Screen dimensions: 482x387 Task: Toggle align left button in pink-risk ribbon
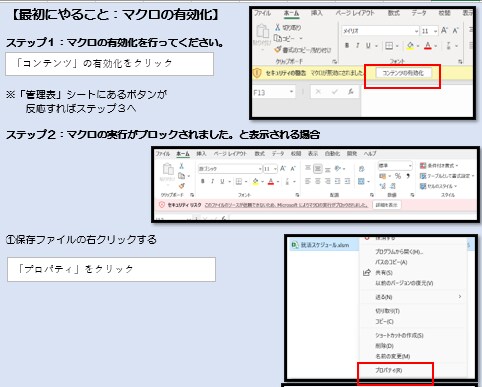click(308, 181)
